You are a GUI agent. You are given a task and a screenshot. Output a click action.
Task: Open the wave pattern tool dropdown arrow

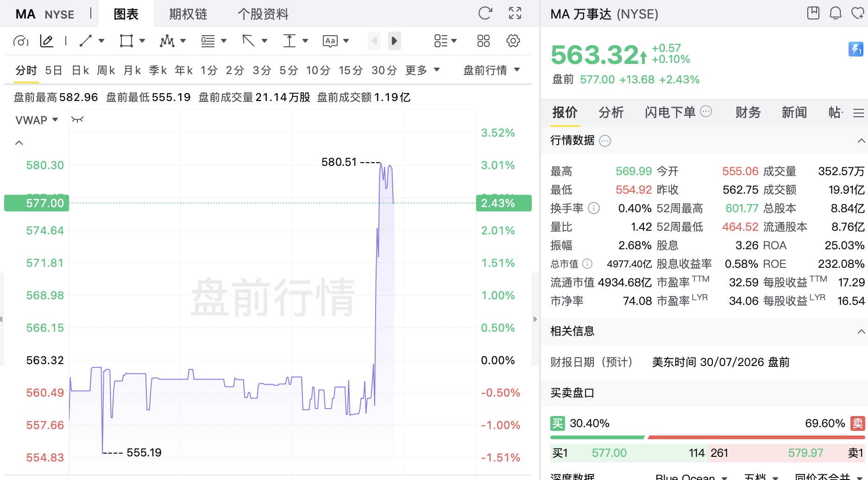[183, 41]
